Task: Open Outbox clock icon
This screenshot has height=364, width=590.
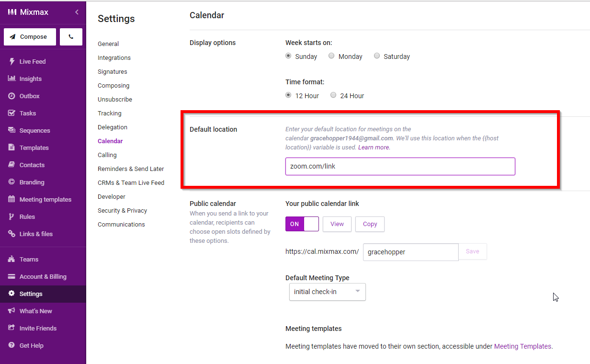Action: coord(11,96)
